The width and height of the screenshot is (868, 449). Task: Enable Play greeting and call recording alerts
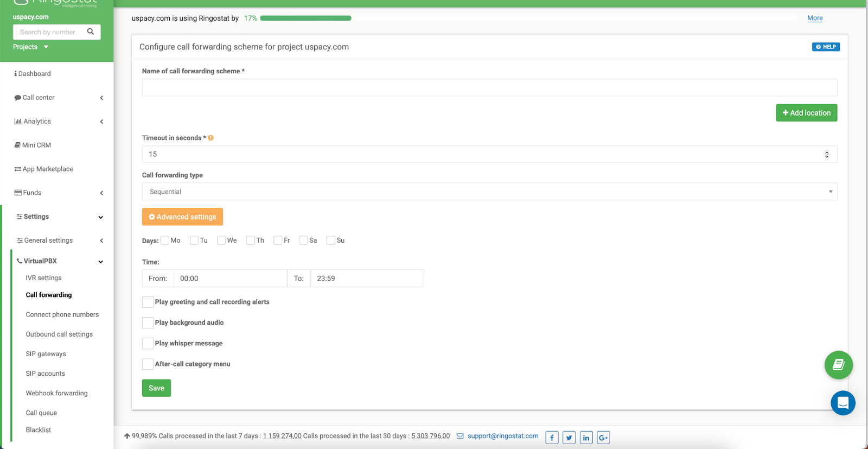tap(148, 302)
